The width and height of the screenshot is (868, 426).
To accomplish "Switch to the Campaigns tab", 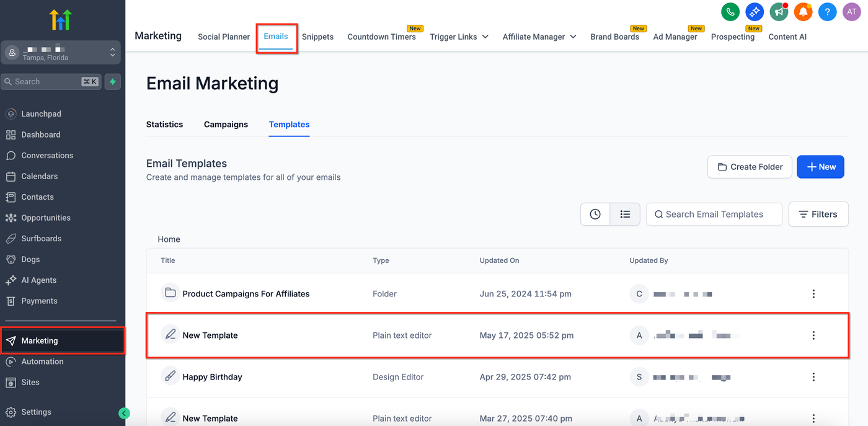I will click(226, 125).
